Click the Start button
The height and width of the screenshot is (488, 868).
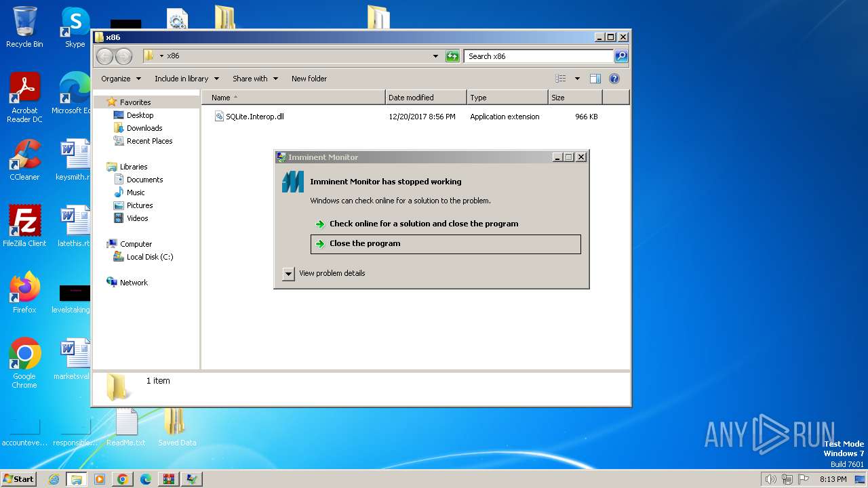pos(18,479)
